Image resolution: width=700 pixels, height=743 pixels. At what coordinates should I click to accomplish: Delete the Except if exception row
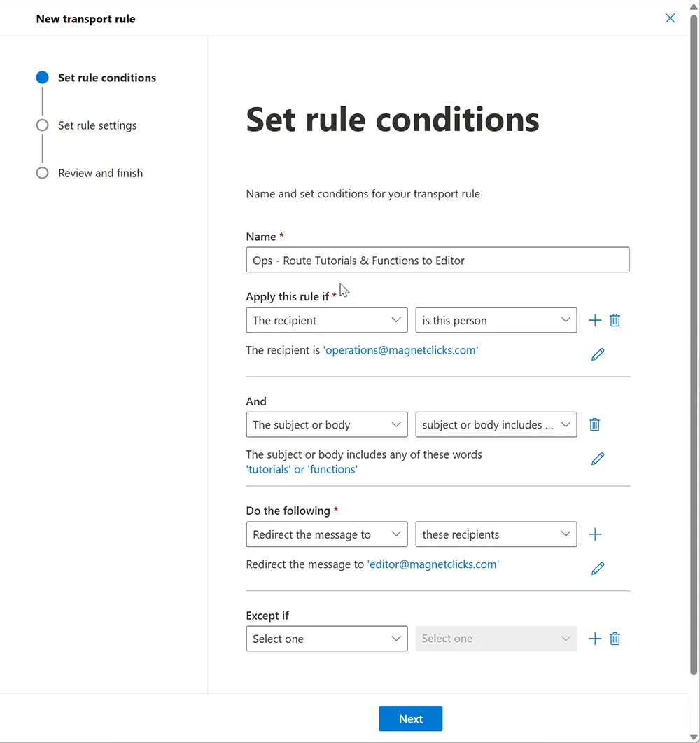[615, 639]
